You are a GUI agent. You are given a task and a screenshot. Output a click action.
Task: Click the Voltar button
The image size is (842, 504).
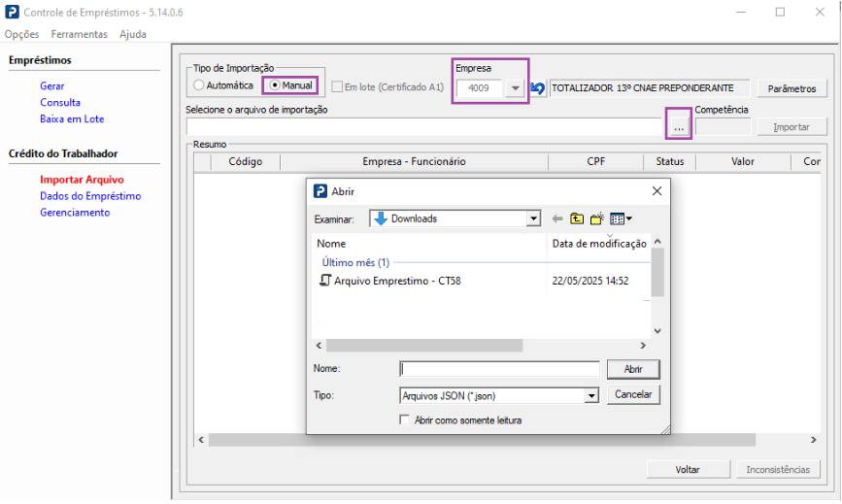688,470
